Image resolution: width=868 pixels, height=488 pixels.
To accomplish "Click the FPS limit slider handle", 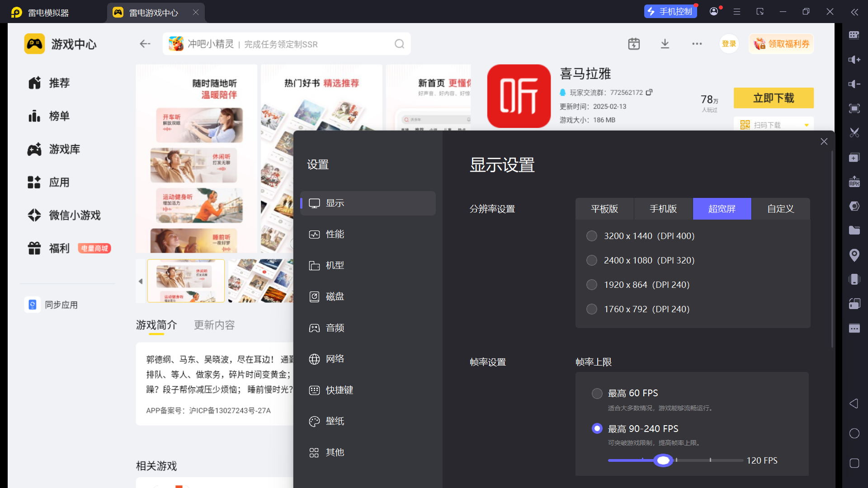I will pyautogui.click(x=663, y=460).
